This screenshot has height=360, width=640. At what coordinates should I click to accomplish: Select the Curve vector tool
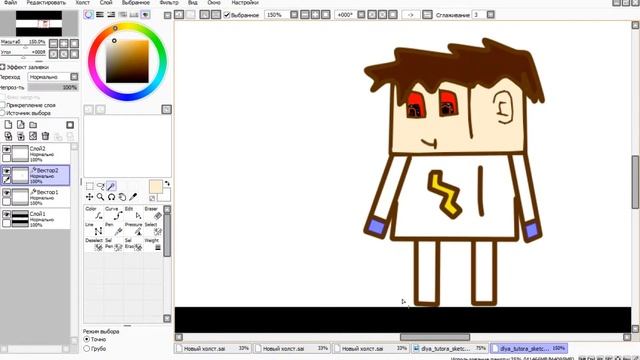click(114, 213)
